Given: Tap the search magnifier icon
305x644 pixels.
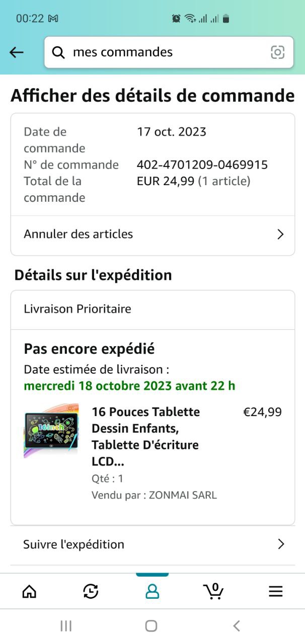Looking at the screenshot, I should click(x=58, y=52).
